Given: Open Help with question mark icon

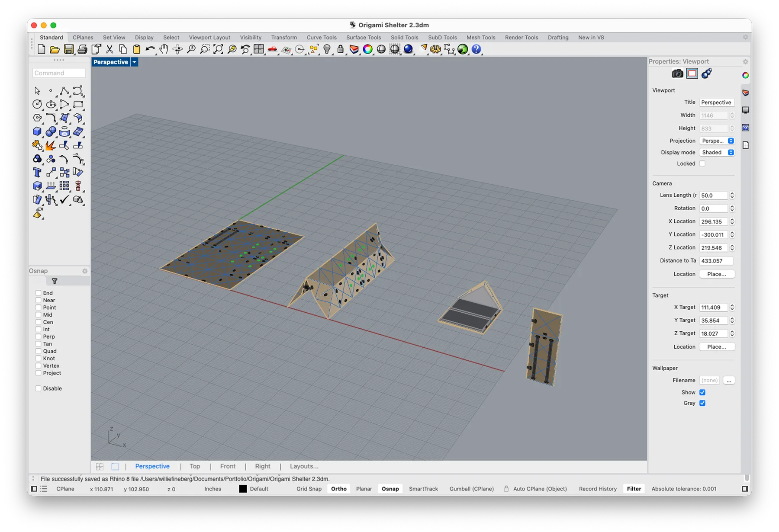Looking at the screenshot, I should pyautogui.click(x=476, y=49).
